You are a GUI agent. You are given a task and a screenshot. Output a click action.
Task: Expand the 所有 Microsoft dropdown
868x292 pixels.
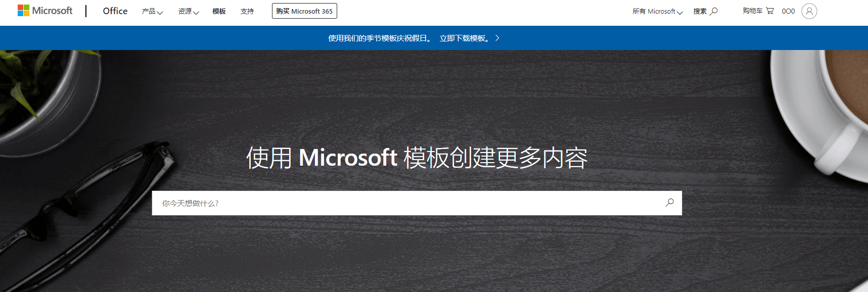click(x=657, y=11)
